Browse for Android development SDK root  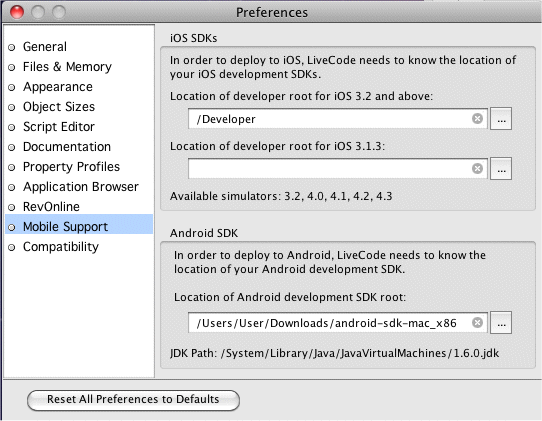point(501,322)
